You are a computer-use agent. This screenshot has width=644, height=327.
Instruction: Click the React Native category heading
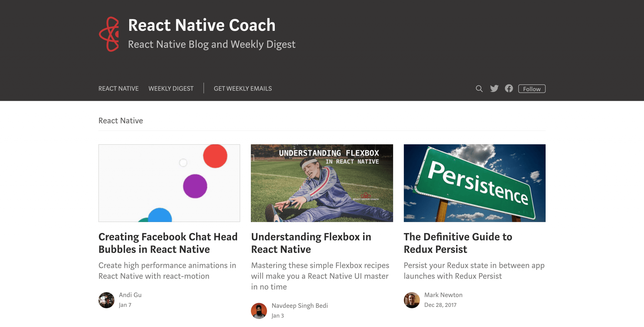click(x=120, y=121)
